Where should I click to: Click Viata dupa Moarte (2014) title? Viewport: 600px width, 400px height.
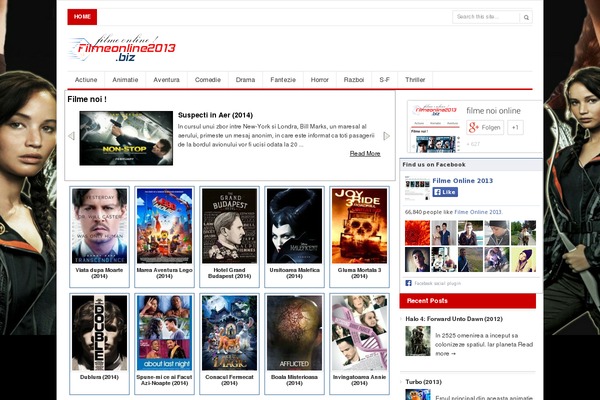(x=99, y=273)
